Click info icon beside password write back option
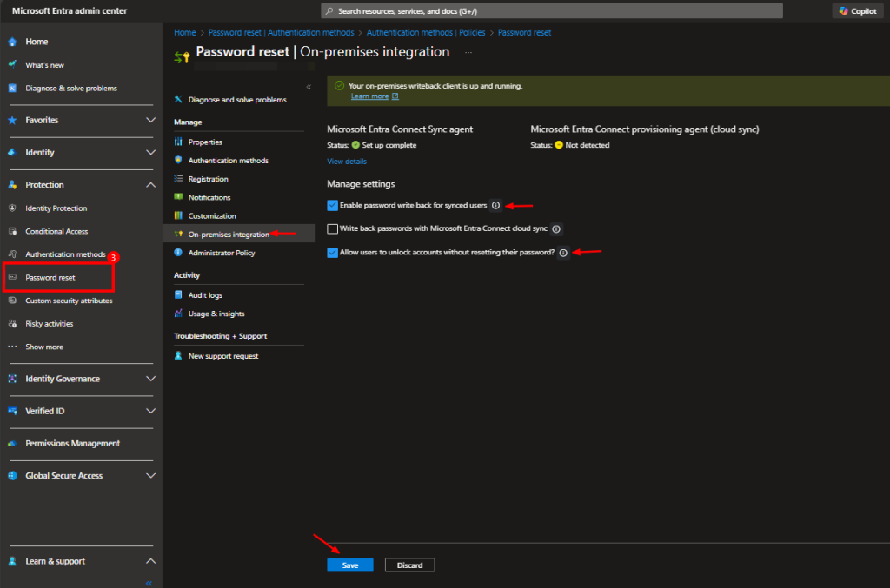The height and width of the screenshot is (588, 890). pos(495,206)
